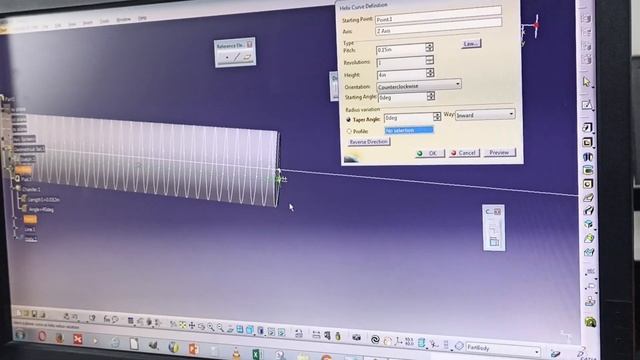Select Pad.1 in the specification tree
640x360 pixels.
click(x=23, y=179)
